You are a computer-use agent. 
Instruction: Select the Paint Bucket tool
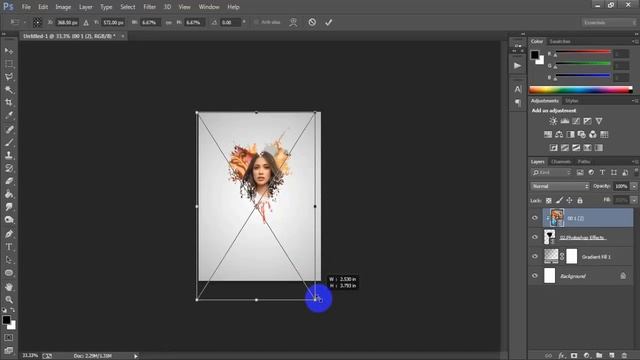point(9,194)
